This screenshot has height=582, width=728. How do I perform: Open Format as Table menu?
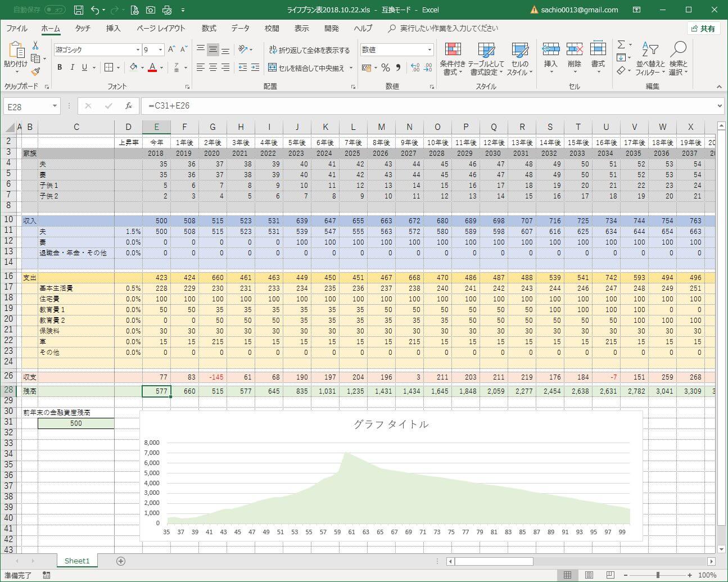tap(486, 59)
